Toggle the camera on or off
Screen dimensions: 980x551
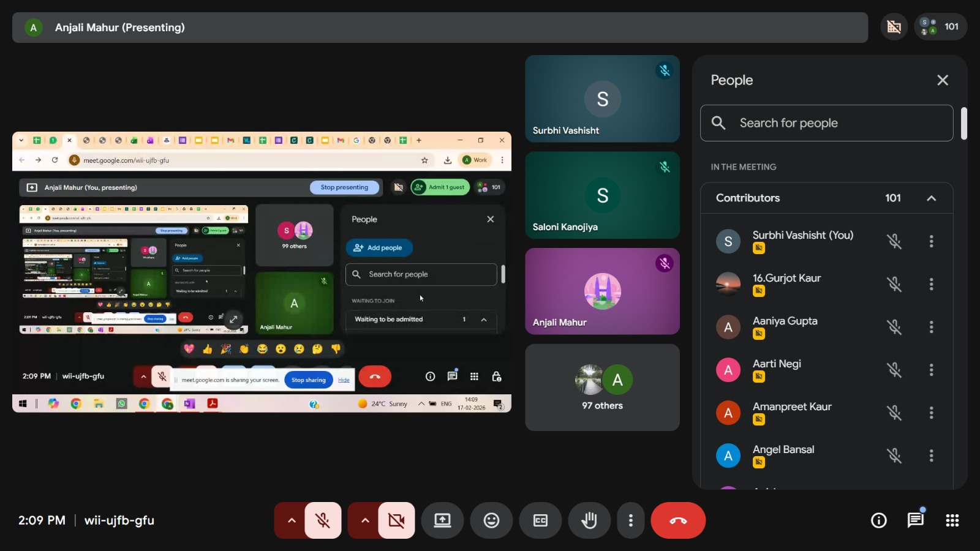point(396,520)
